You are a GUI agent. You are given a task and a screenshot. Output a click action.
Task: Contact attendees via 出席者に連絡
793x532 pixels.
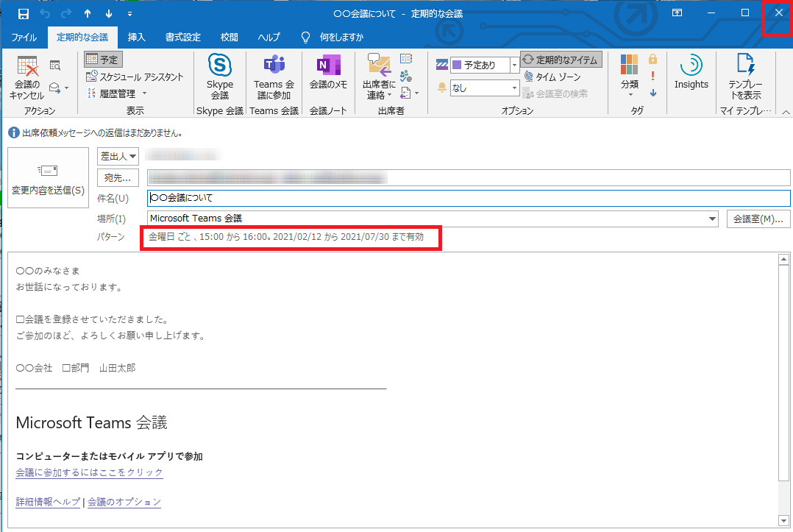378,79
